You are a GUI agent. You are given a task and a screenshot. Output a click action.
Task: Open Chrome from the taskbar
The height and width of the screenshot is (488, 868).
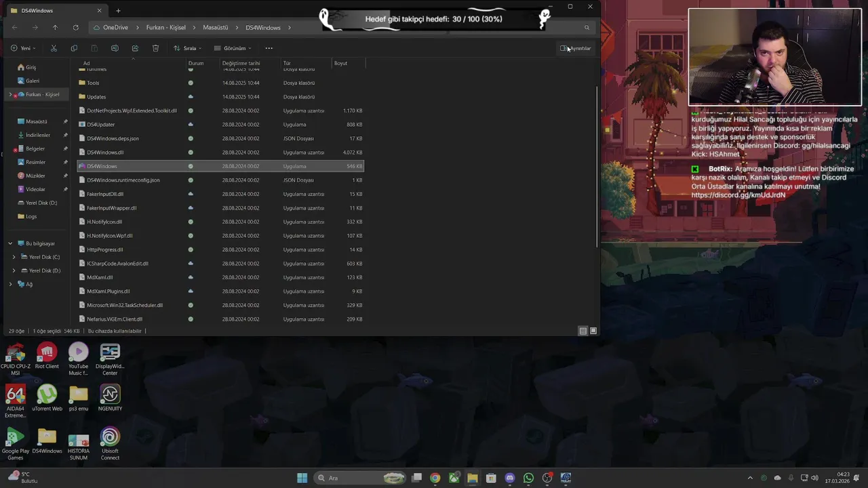(x=435, y=478)
